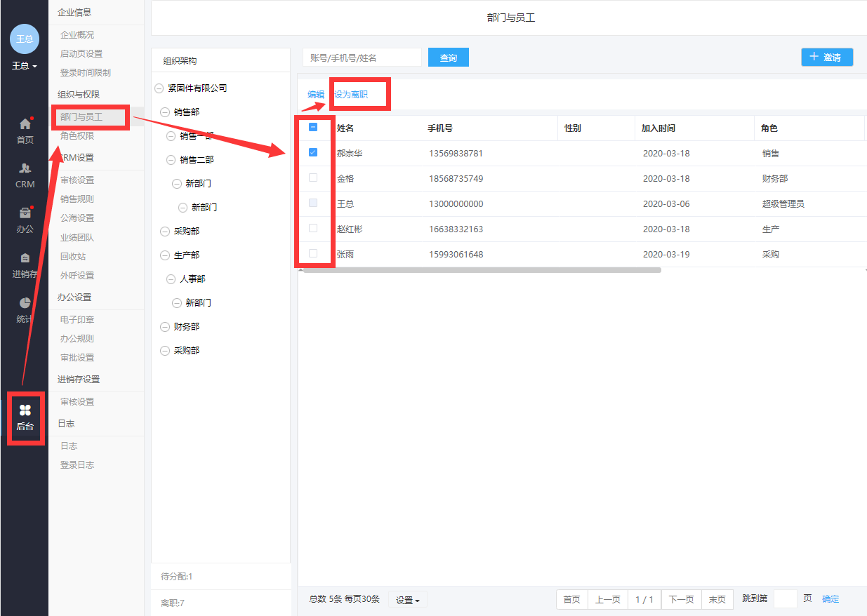
Task: Click the 编辑 link above the table
Action: click(x=316, y=94)
